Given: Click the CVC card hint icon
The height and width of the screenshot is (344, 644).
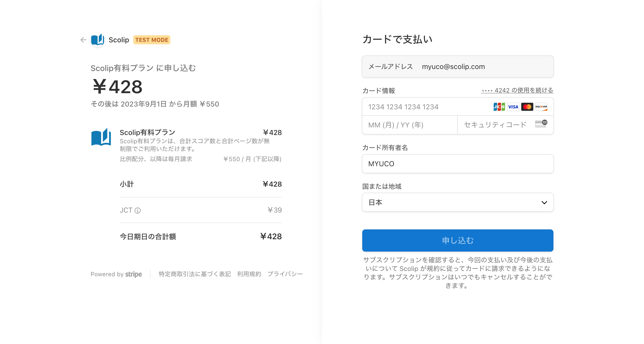Looking at the screenshot, I should 541,124.
